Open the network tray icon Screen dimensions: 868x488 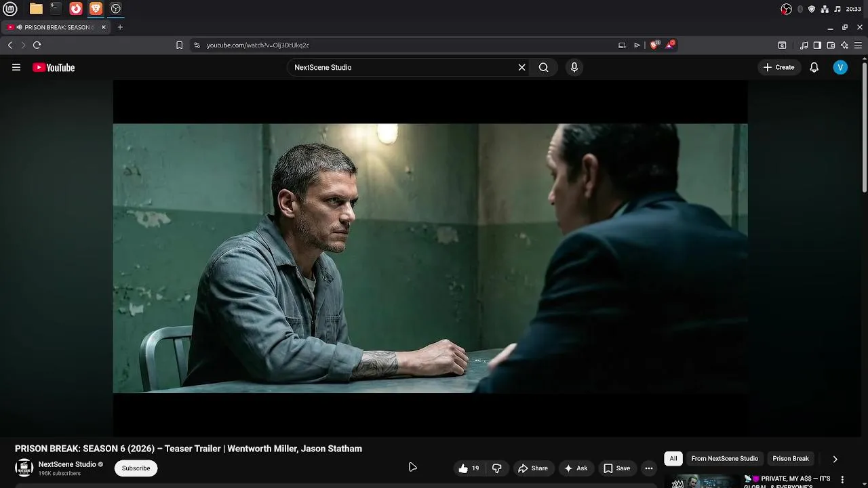tap(825, 9)
